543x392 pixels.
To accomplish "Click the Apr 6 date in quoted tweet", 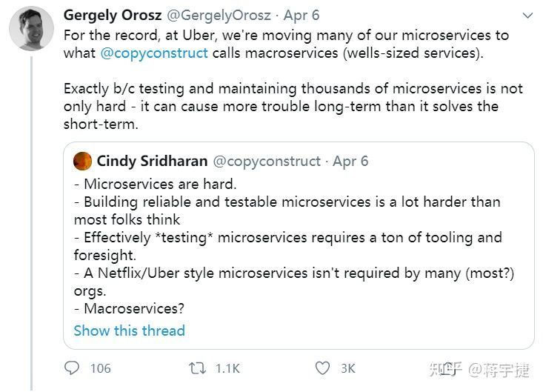I will pyautogui.click(x=350, y=161).
